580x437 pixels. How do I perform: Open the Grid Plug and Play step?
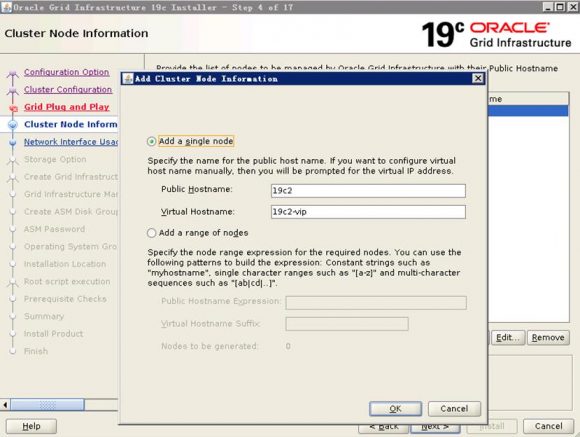click(x=67, y=107)
